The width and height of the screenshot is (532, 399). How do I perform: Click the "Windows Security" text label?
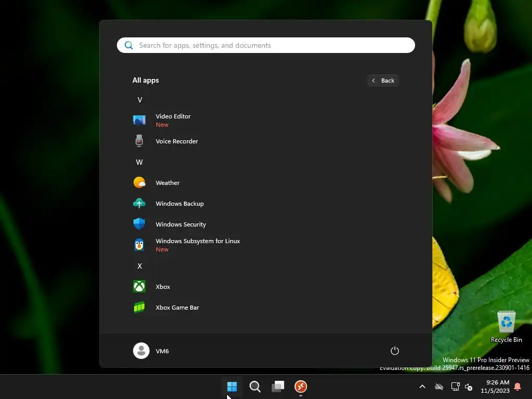click(181, 224)
